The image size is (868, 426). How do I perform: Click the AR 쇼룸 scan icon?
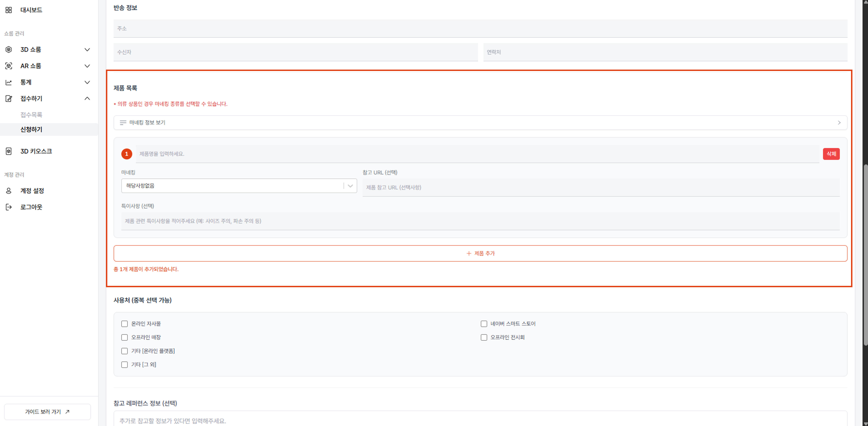click(9, 66)
